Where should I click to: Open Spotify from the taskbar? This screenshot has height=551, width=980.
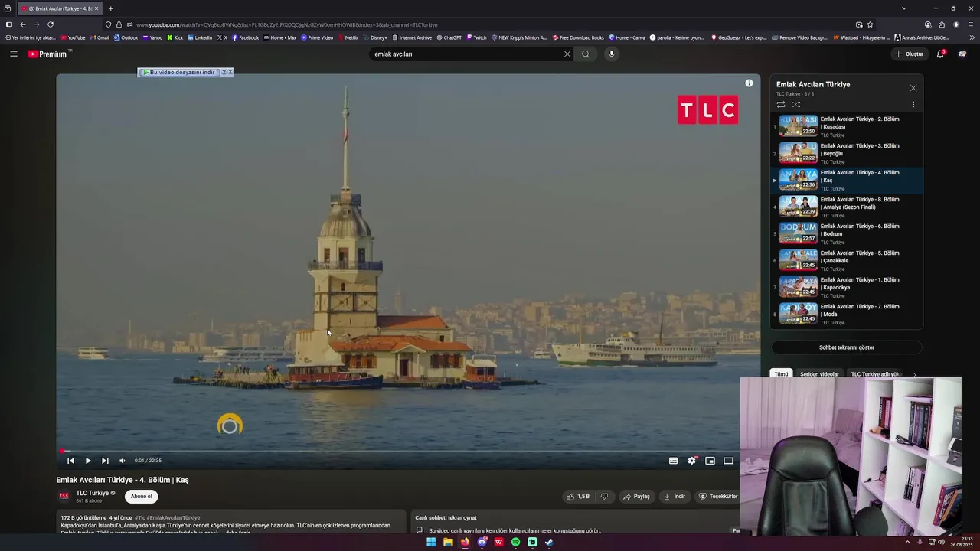tap(515, 543)
